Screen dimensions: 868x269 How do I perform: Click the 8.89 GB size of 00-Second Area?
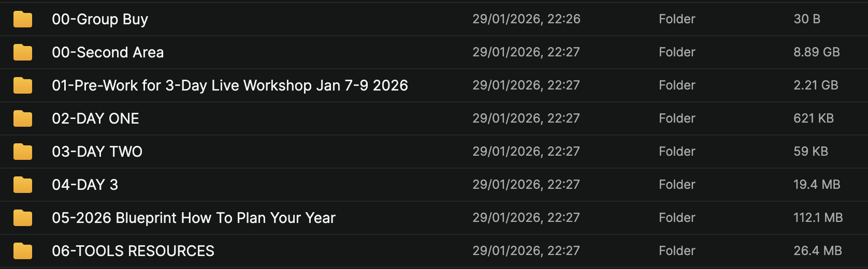pos(816,52)
